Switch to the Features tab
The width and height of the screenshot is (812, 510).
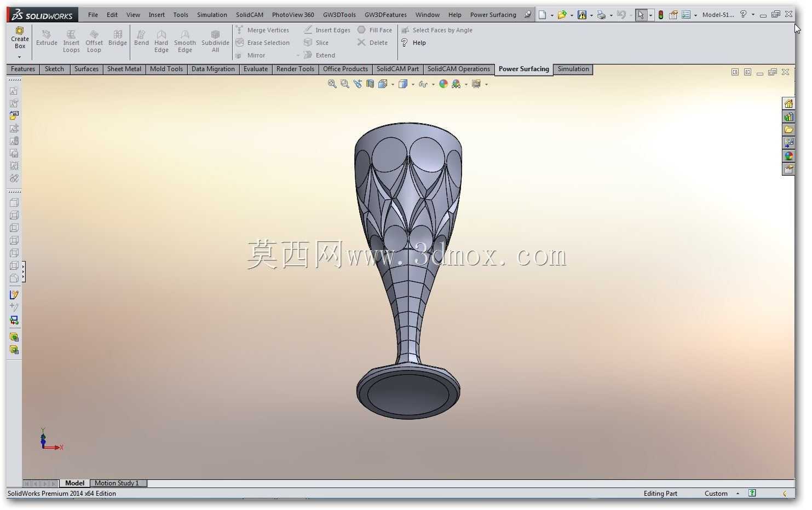click(x=23, y=69)
